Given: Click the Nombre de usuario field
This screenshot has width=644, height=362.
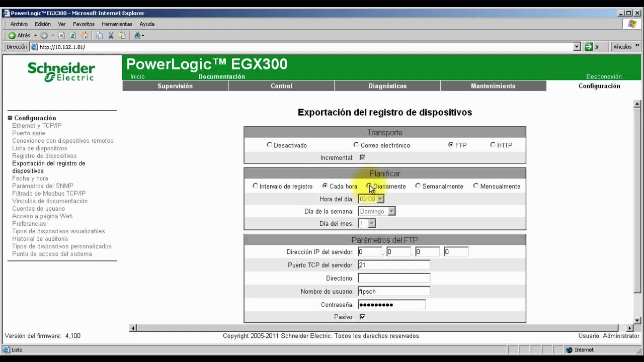Looking at the screenshot, I should point(394,291).
